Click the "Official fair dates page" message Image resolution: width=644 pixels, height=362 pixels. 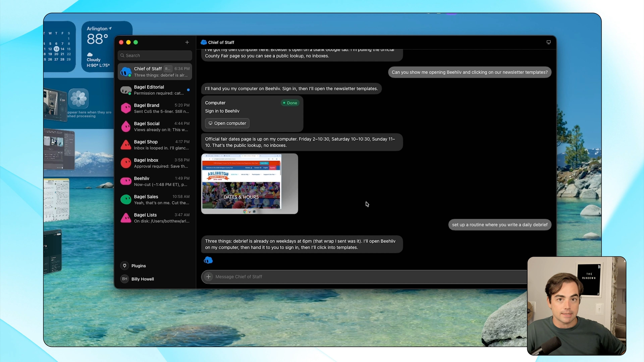302,142
